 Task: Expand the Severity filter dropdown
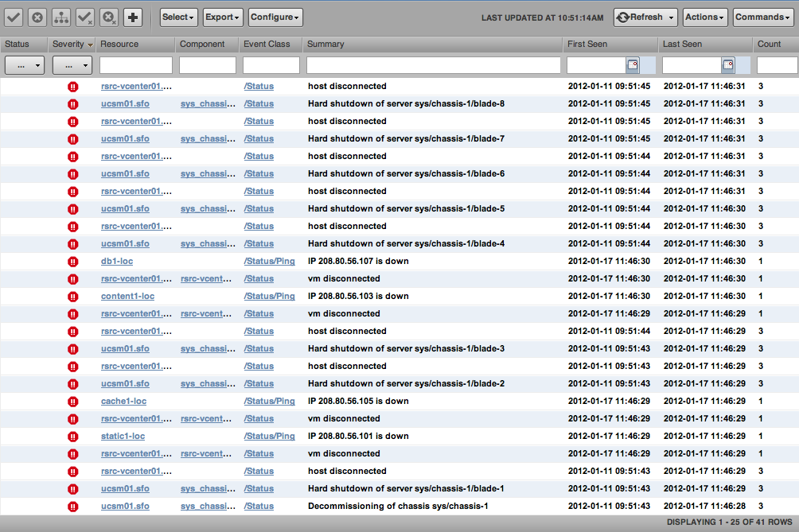[x=72, y=65]
